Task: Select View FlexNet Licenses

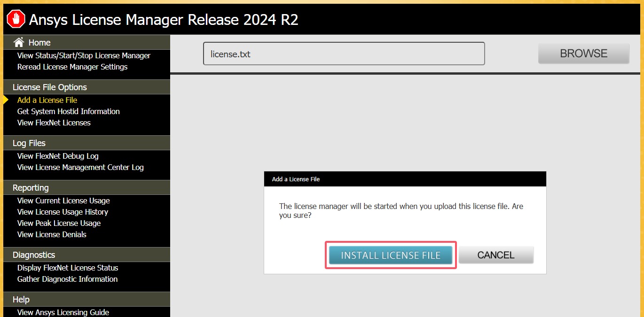Action: (x=54, y=123)
